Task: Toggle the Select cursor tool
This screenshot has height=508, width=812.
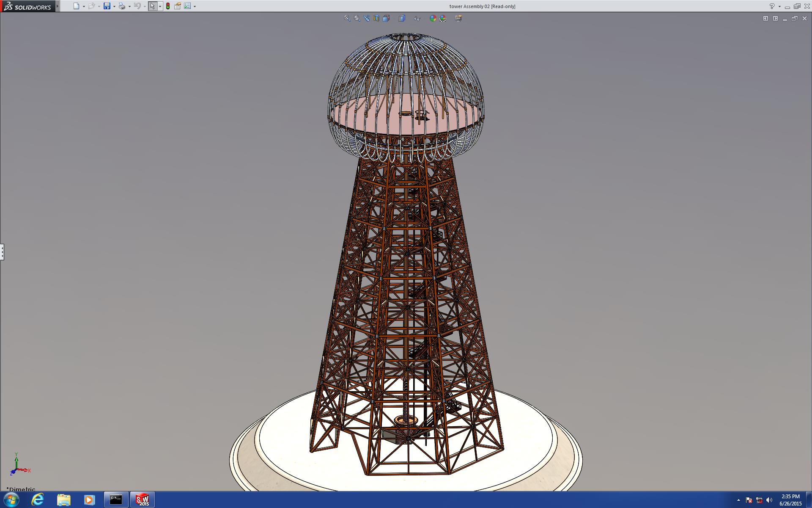Action: tap(152, 6)
